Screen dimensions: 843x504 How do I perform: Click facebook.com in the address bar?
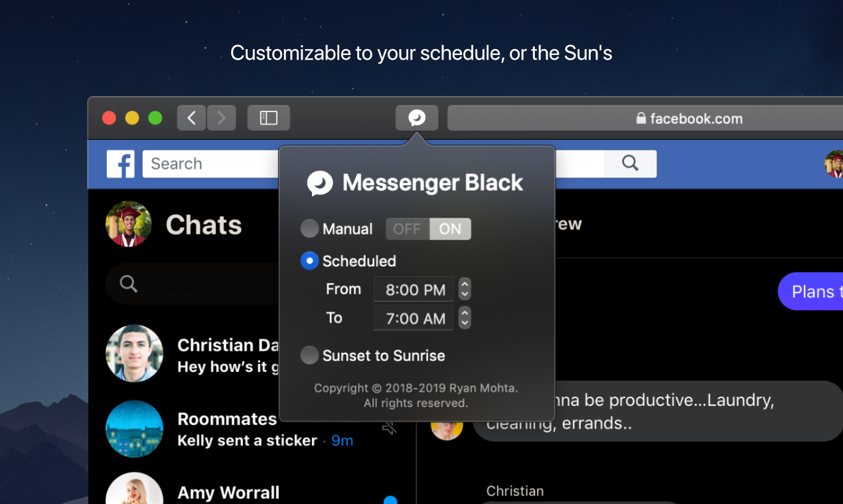coord(696,119)
